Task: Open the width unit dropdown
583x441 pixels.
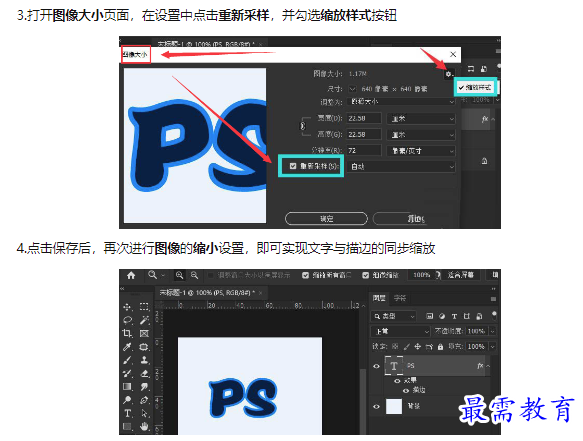Action: coord(421,119)
